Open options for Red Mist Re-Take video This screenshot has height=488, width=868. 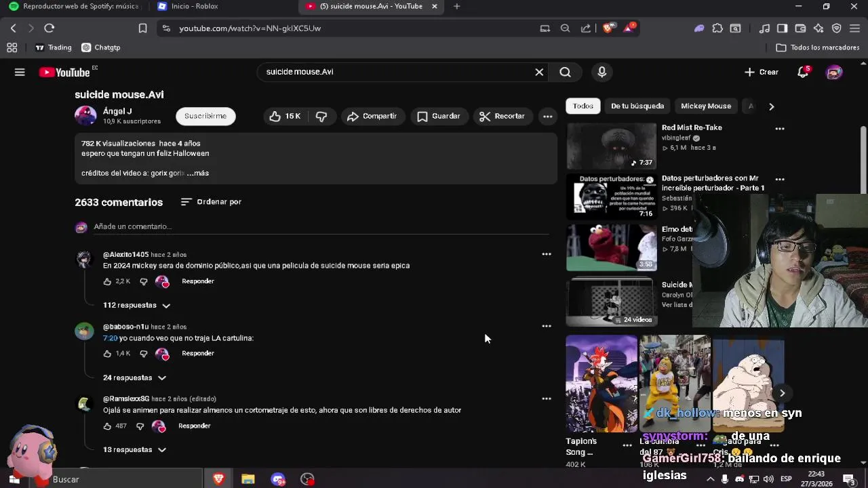click(x=780, y=128)
